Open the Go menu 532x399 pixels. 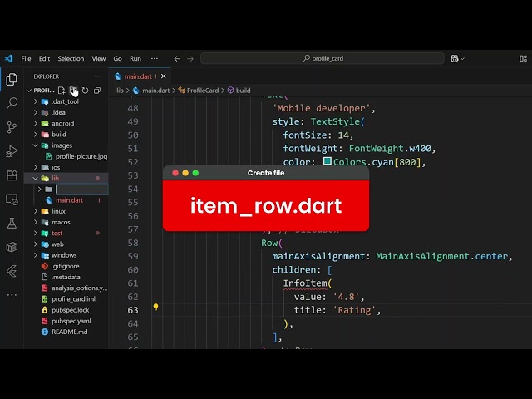[117, 58]
